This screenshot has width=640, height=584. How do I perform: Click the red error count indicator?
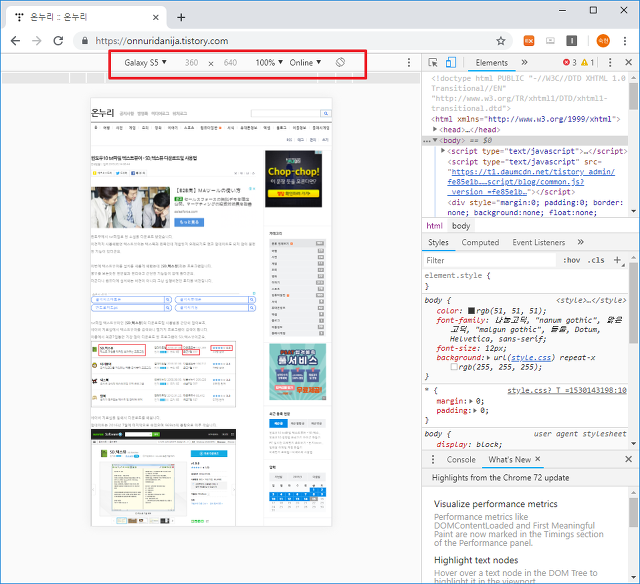tap(569, 62)
